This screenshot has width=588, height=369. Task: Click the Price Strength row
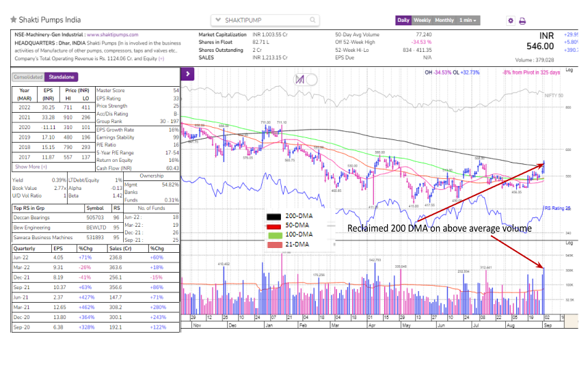point(137,106)
